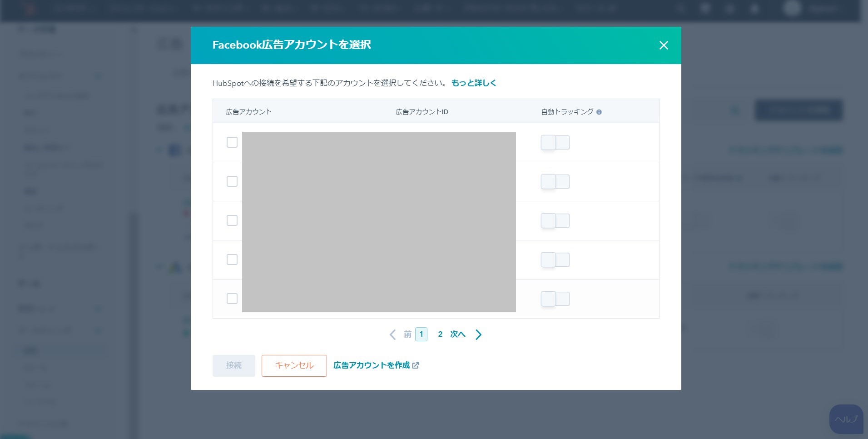Click the 自動トラッキング info icon
This screenshot has width=868, height=439.
click(x=599, y=112)
